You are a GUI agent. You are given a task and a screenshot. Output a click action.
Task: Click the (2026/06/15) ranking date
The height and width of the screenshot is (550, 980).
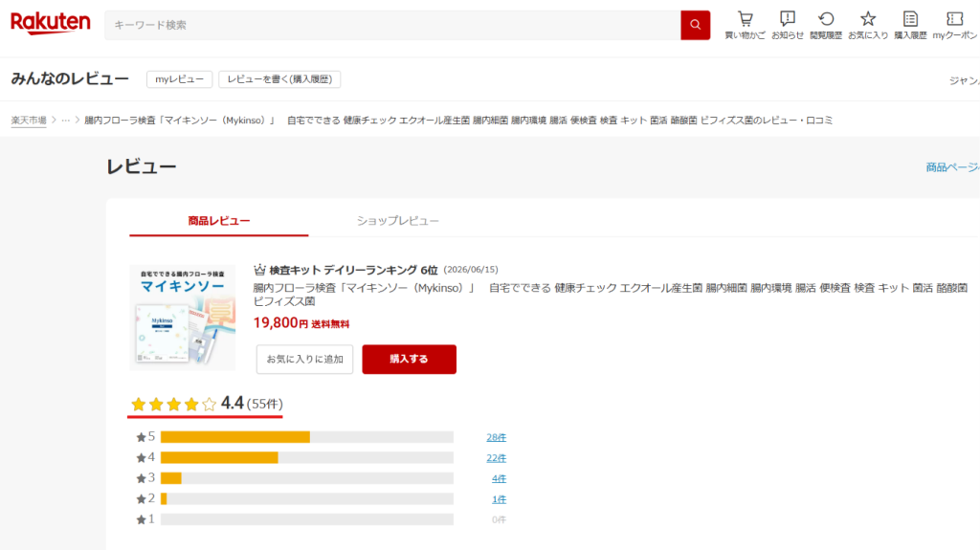pos(471,270)
